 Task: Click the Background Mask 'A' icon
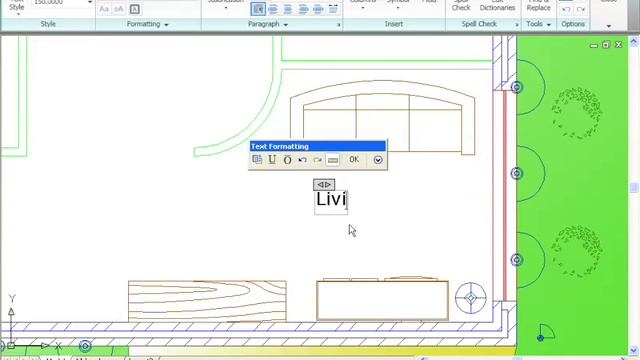134,9
